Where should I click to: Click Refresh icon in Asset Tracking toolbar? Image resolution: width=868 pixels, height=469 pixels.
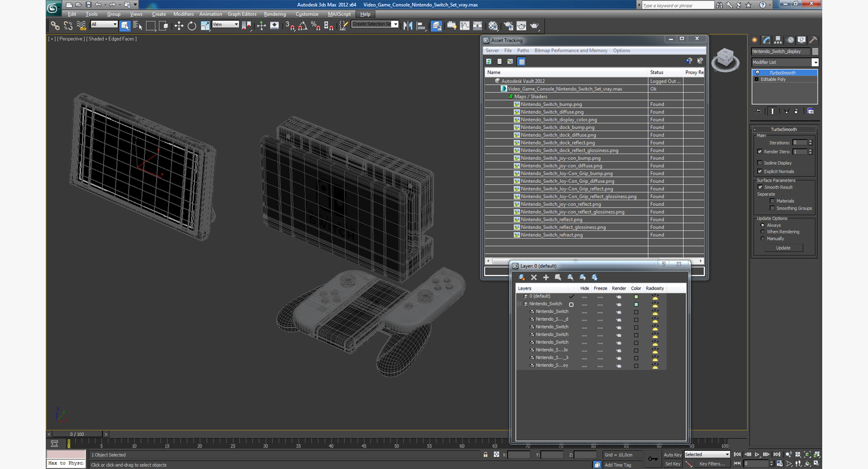[489, 62]
